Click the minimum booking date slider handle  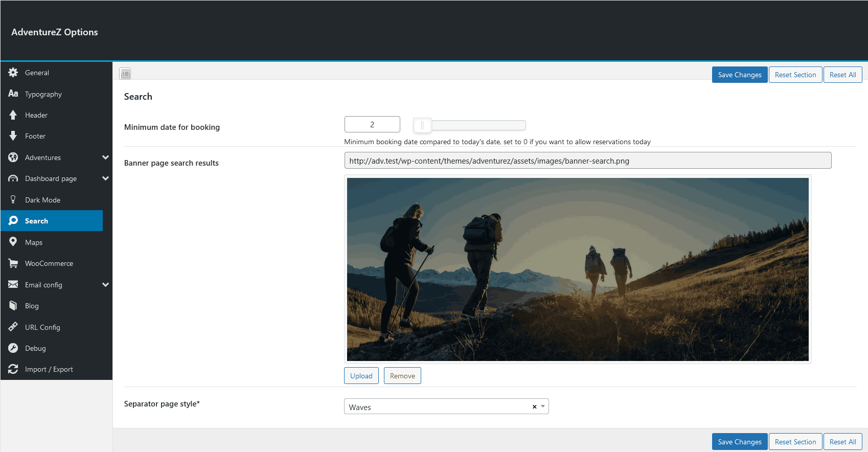point(422,125)
